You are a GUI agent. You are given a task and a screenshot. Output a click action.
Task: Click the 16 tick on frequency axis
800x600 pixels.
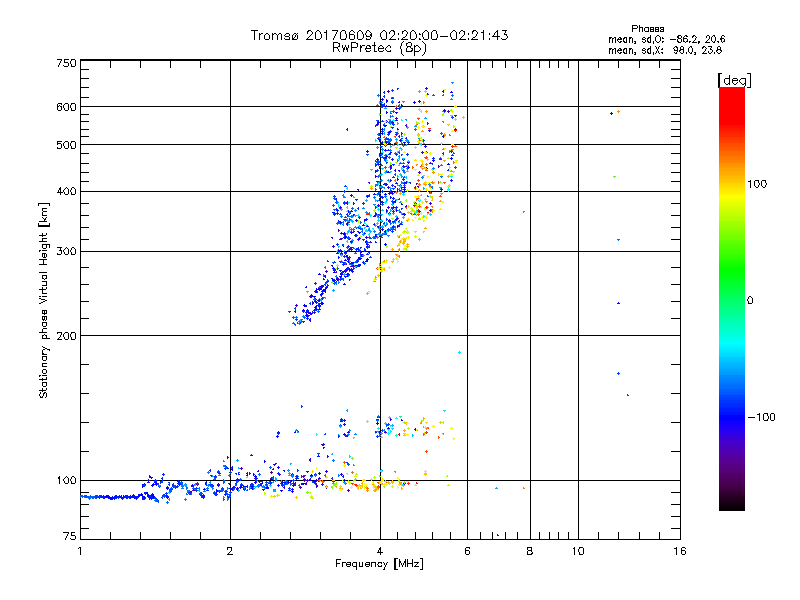tap(679, 551)
